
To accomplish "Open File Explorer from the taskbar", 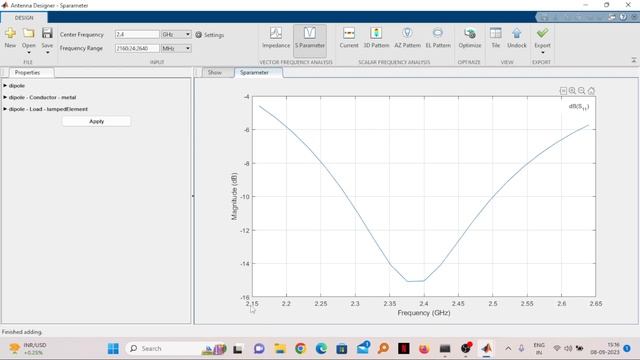I will [x=280, y=349].
